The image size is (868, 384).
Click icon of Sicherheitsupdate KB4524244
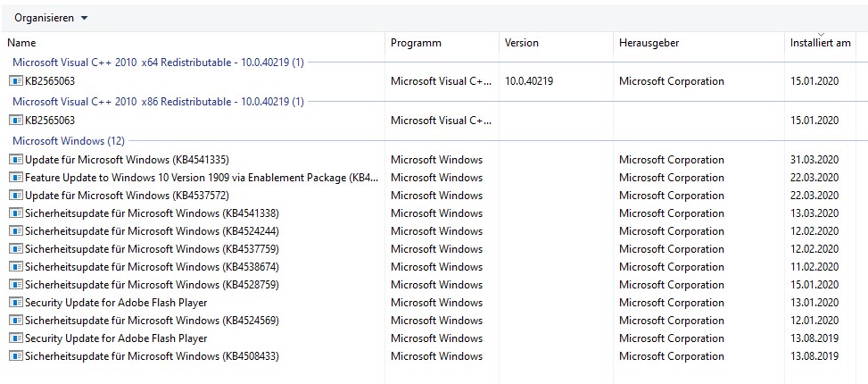[16, 231]
